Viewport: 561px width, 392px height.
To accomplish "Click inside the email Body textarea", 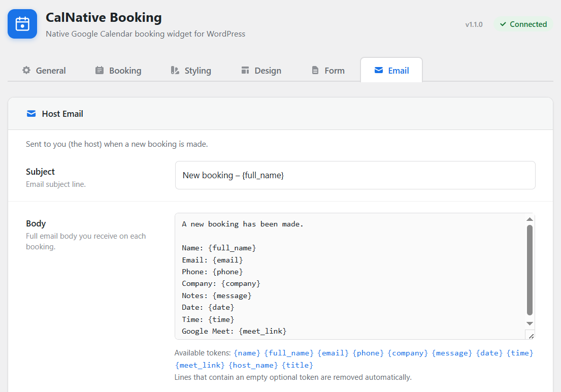I will pyautogui.click(x=350, y=276).
